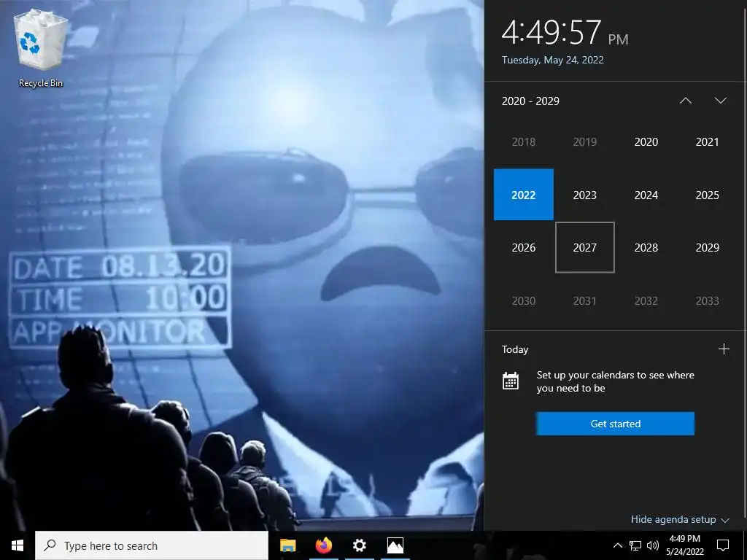The height and width of the screenshot is (560, 747).
Task: Select the year 2021
Action: (x=707, y=142)
